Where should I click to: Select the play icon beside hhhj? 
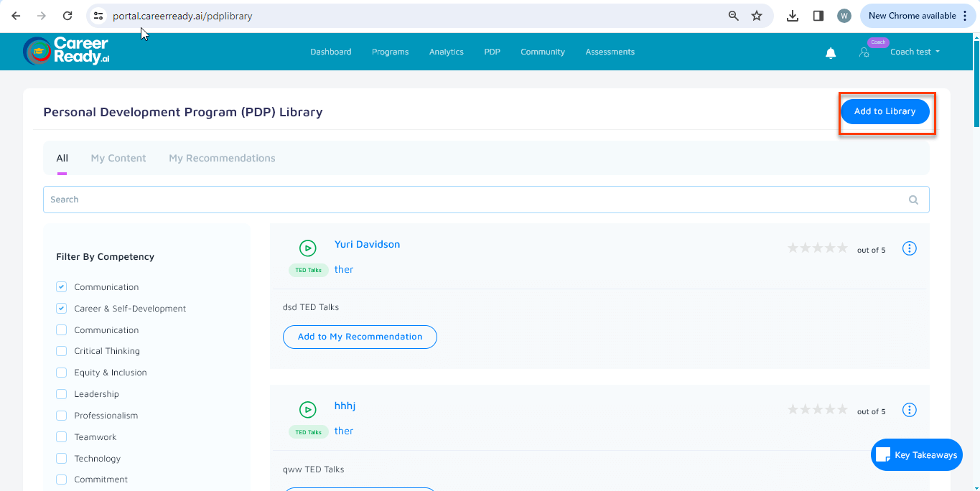point(308,408)
